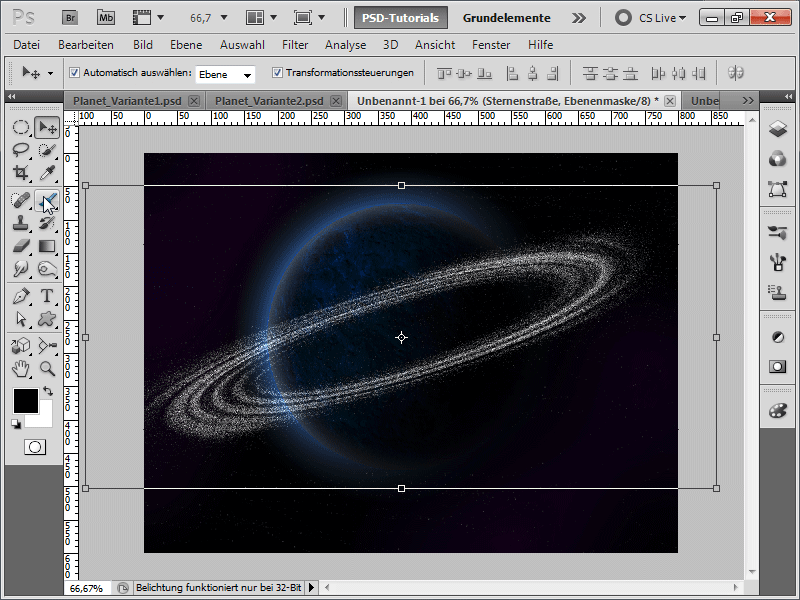Screen dimensions: 800x600
Task: Open the Paths panel icon
Action: (x=778, y=189)
